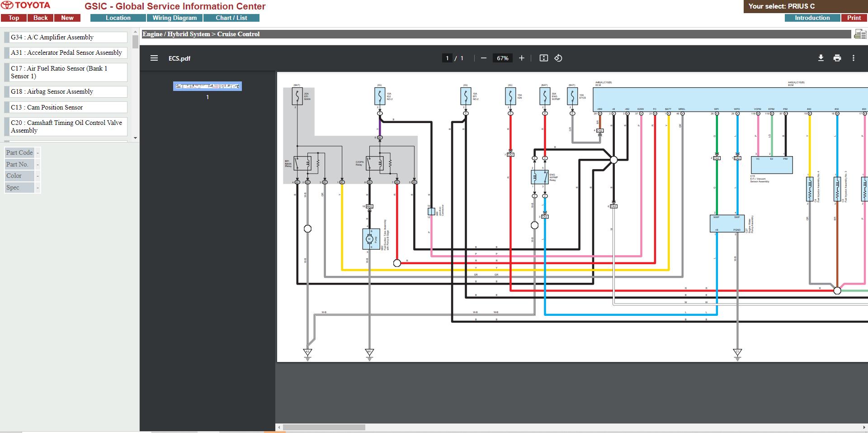Click the ECS.pdf file title
Viewport: 868px width, 433px height.
[x=179, y=58]
